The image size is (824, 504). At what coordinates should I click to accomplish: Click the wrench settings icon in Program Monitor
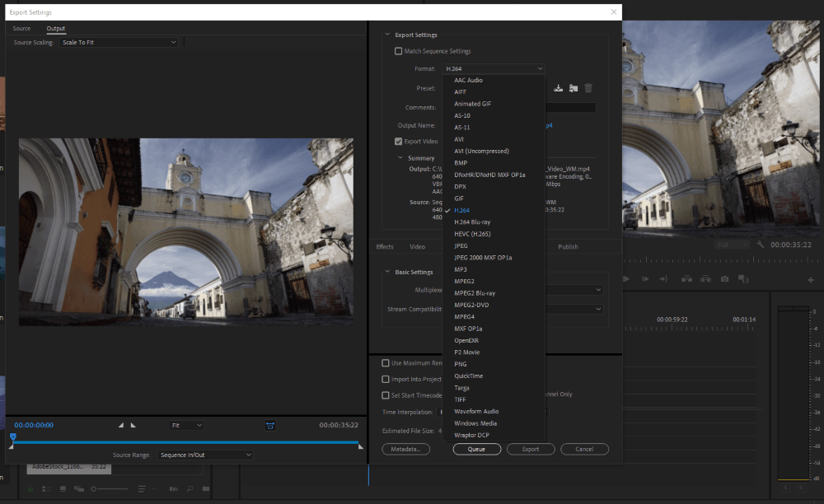click(x=761, y=245)
